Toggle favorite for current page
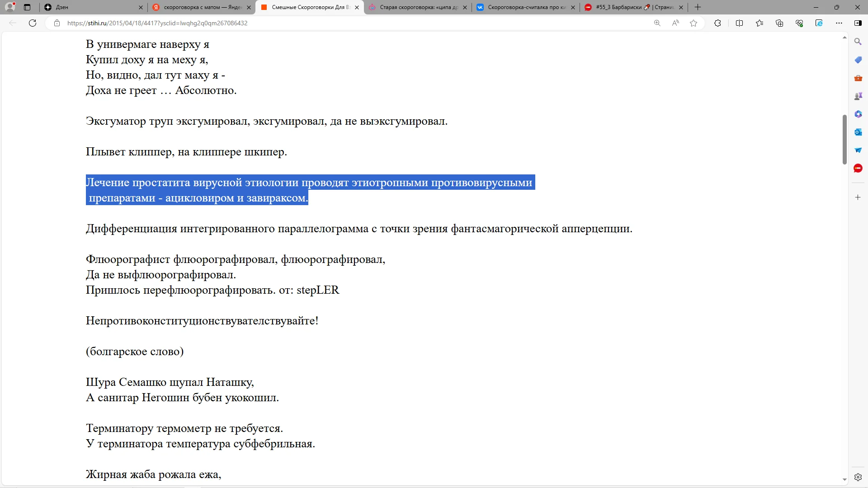Screen dimensions: 868x488 coord(693,23)
